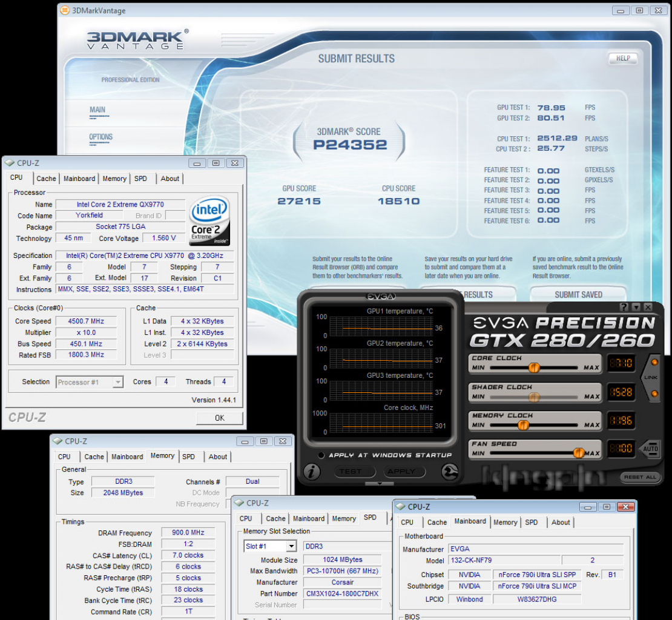Click the Shader Clock slider handle
672x620 pixels.
pyautogui.click(x=534, y=397)
